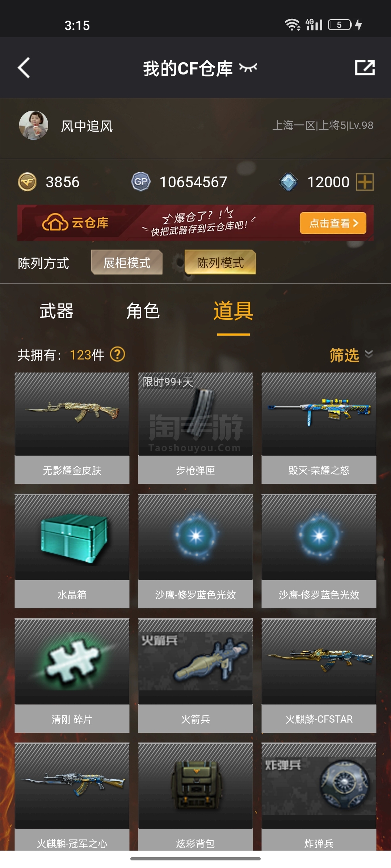Click the chevron beside 筛选
This screenshot has height=868, width=391.
click(369, 354)
